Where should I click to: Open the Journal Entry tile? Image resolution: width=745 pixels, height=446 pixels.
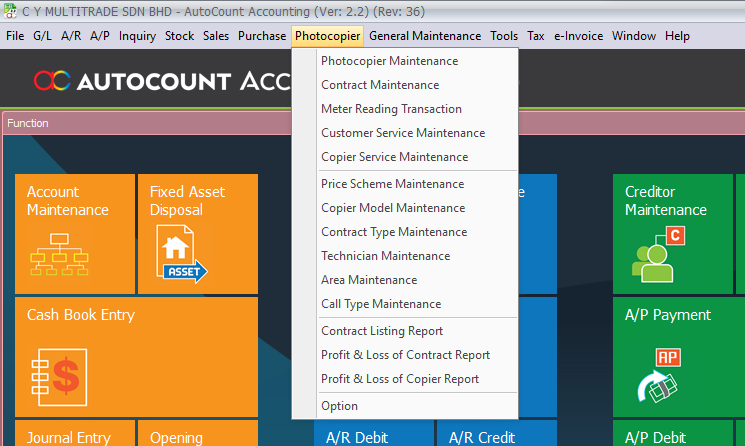[75, 433]
